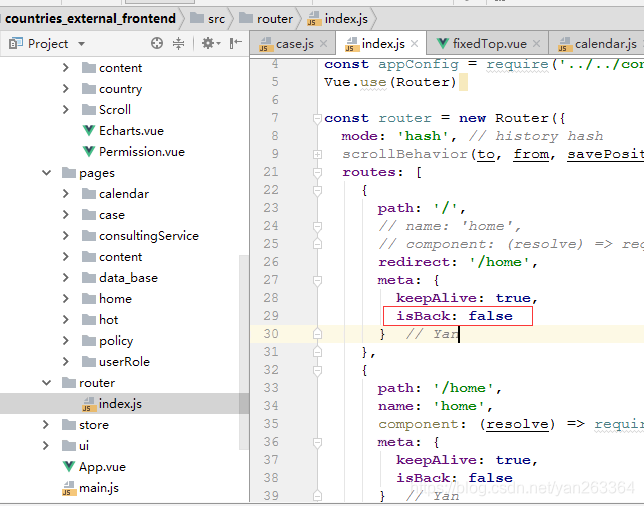Expand the store folder
This screenshot has height=506, width=644.
46,424
